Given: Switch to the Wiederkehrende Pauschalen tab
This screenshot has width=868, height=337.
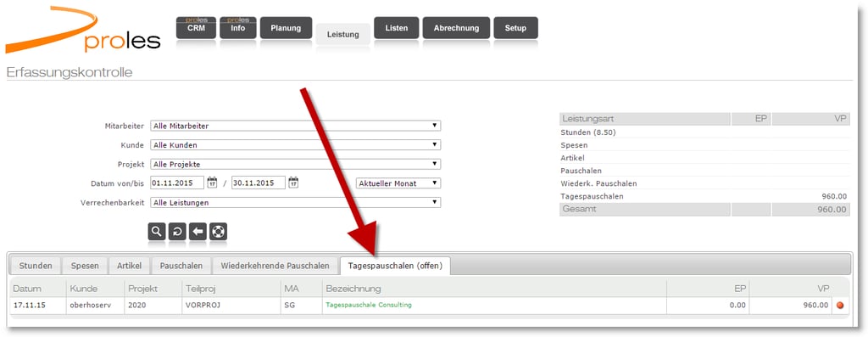Looking at the screenshot, I should [275, 266].
